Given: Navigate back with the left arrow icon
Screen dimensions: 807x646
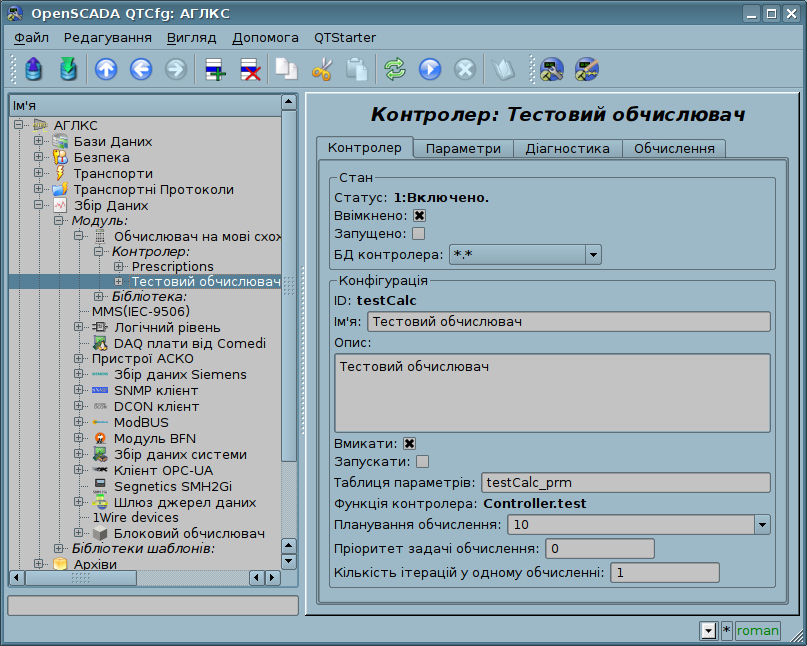Looking at the screenshot, I should [140, 69].
